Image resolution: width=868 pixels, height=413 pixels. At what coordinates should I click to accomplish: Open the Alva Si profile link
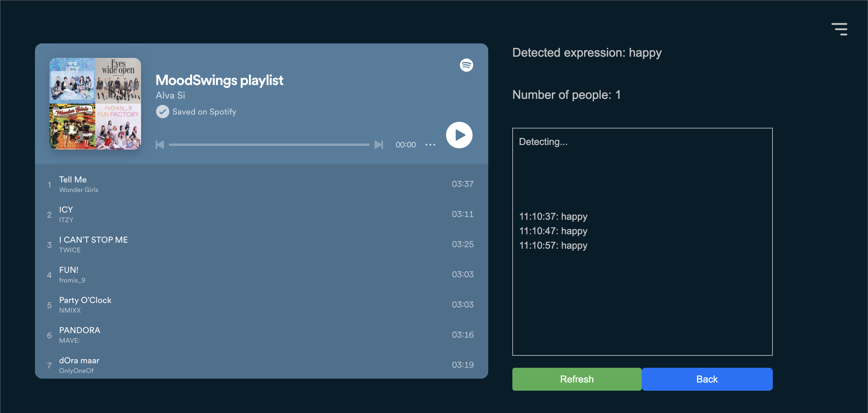pos(170,95)
